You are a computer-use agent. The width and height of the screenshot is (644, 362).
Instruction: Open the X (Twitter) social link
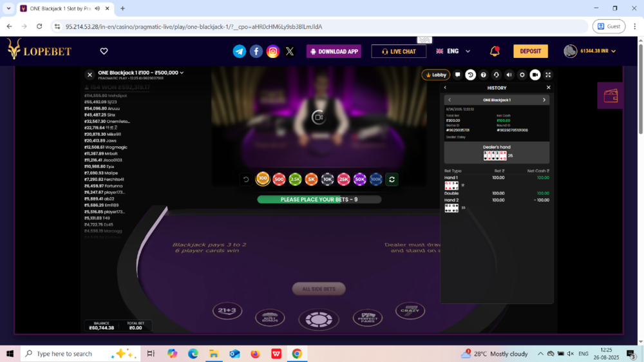click(290, 52)
